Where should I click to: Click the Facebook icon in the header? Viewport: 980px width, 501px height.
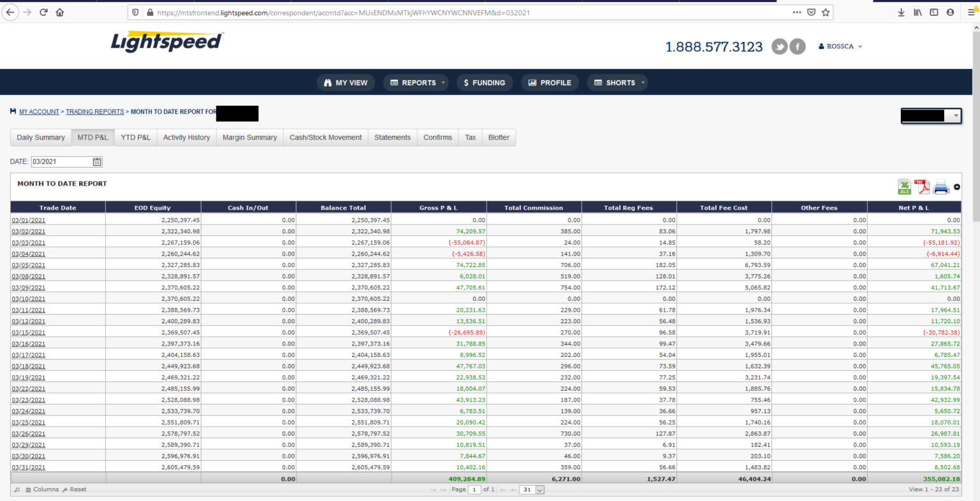[x=797, y=46]
